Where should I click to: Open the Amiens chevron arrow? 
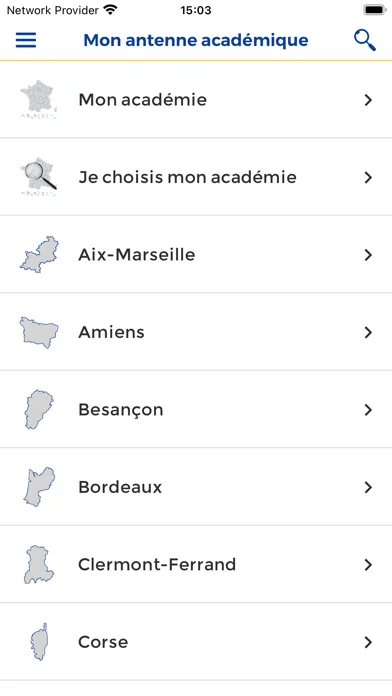tap(368, 332)
